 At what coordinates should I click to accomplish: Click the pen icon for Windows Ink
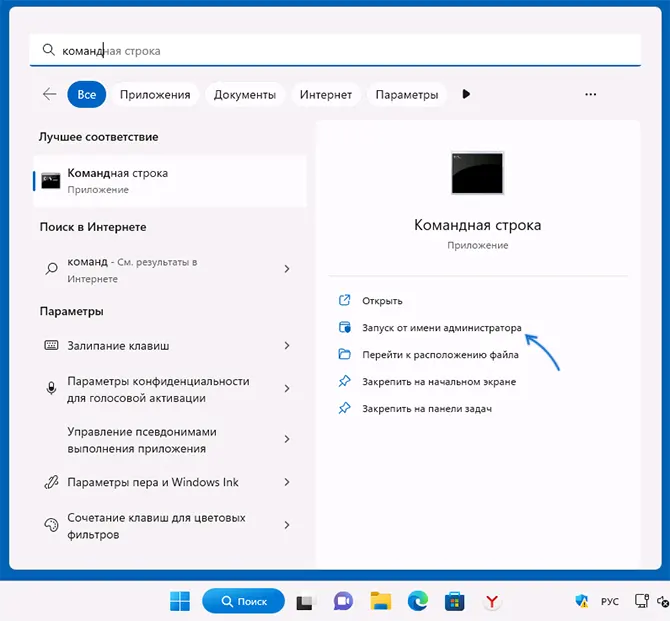pyautogui.click(x=51, y=482)
